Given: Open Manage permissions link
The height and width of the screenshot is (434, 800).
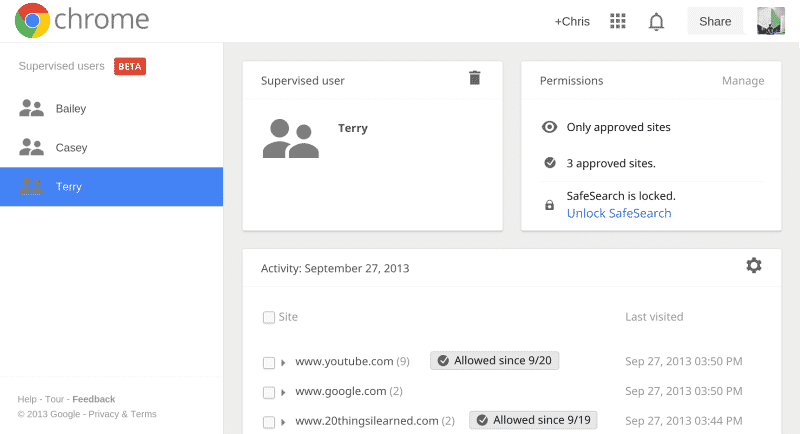Looking at the screenshot, I should [743, 81].
